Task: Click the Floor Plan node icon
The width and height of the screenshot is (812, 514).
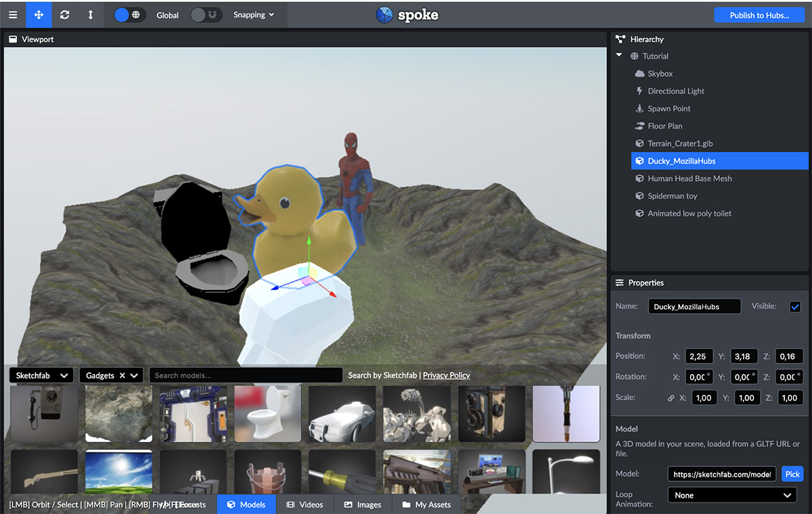Action: tap(639, 126)
